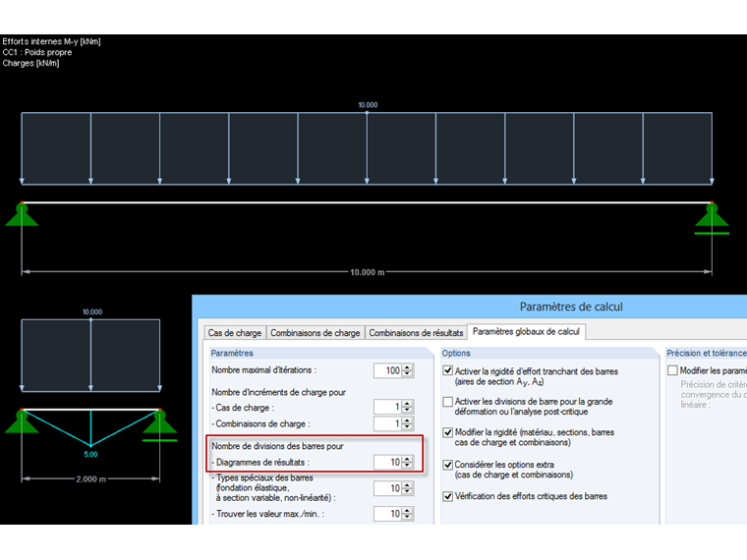This screenshot has height=560, width=747.
Task: Click the 2.000 m dimension label
Action: pyautogui.click(x=91, y=479)
